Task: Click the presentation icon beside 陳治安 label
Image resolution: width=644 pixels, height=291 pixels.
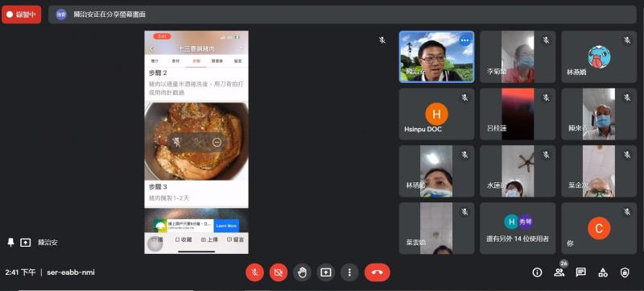Action: [x=26, y=243]
